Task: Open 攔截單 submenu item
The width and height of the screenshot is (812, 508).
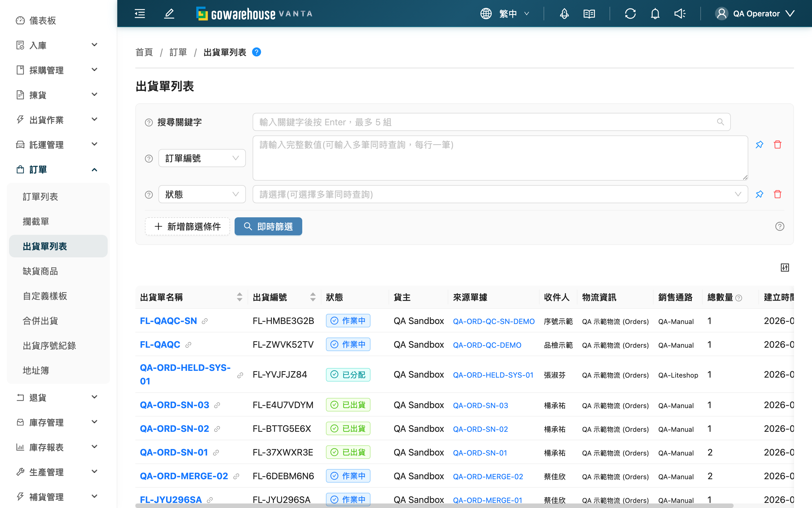Action: 58,222
